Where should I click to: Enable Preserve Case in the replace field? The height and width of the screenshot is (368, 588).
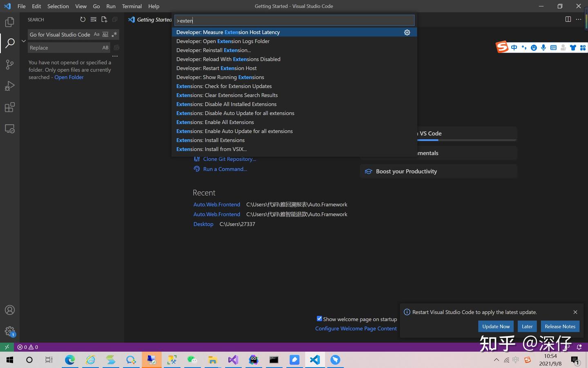click(x=105, y=47)
